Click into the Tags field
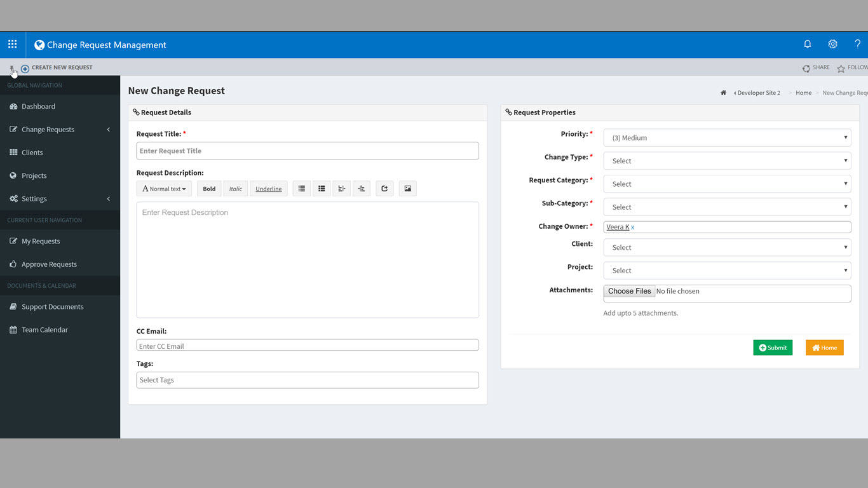The height and width of the screenshot is (488, 868). [x=308, y=380]
